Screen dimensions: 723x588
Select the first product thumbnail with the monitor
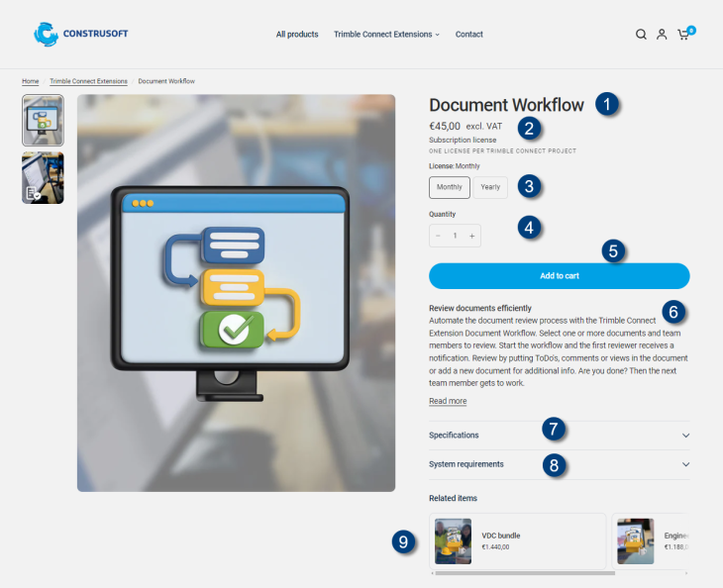pyautogui.click(x=43, y=121)
